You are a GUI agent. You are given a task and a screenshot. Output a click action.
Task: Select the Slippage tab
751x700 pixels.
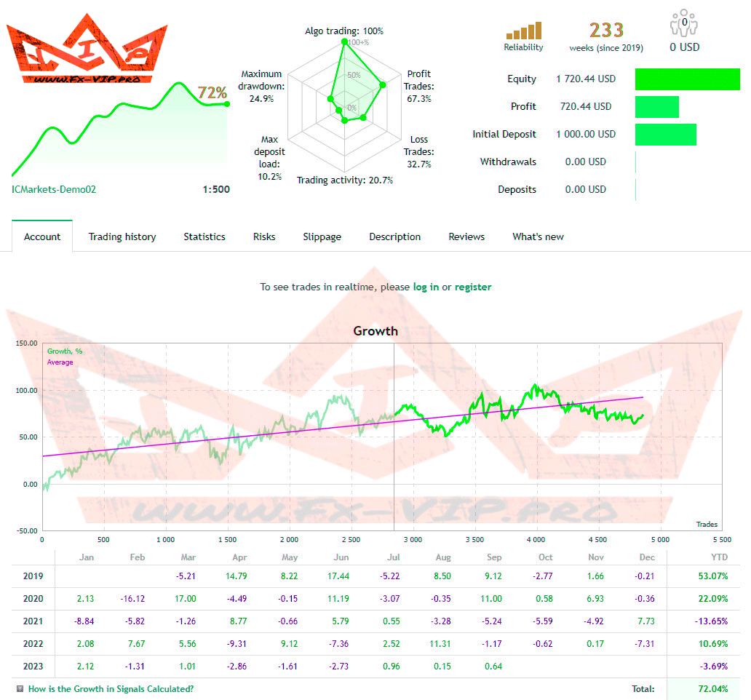coord(322,236)
